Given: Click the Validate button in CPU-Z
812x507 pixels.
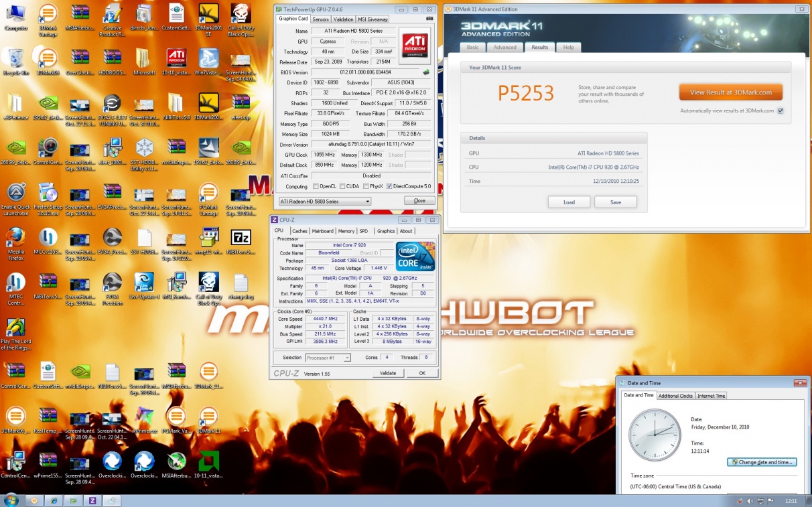Looking at the screenshot, I should (387, 373).
